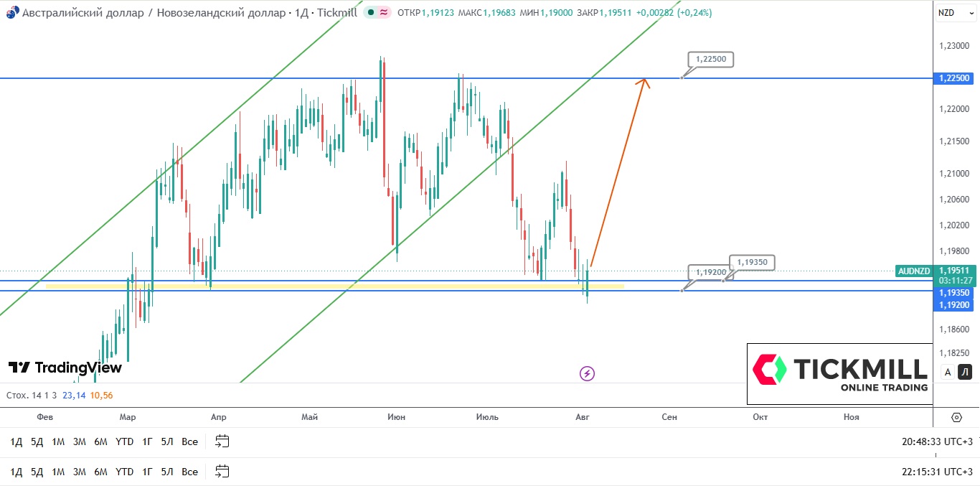Click the ОТКР 1,19123 open value in header
This screenshot has height=486, width=980.
425,13
